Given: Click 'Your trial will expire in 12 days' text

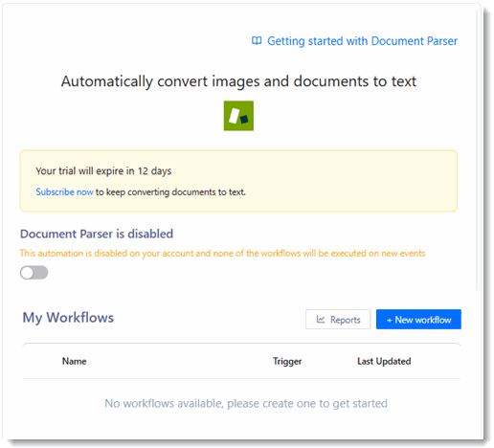Looking at the screenshot, I should pos(103,171).
